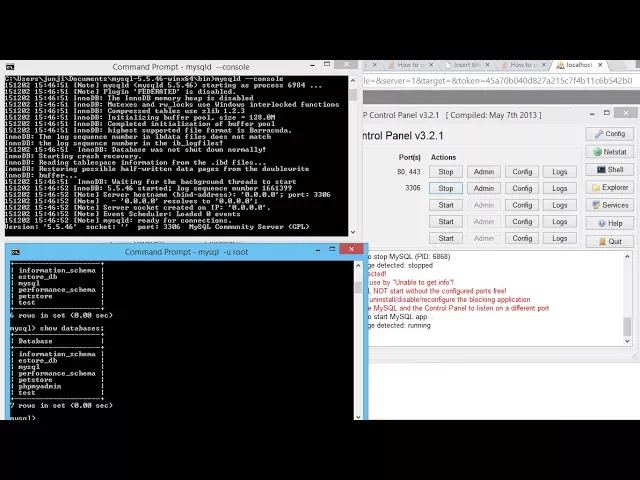This screenshot has width=640, height=480.
Task: Open the Shell sidebar button
Action: tap(610, 169)
